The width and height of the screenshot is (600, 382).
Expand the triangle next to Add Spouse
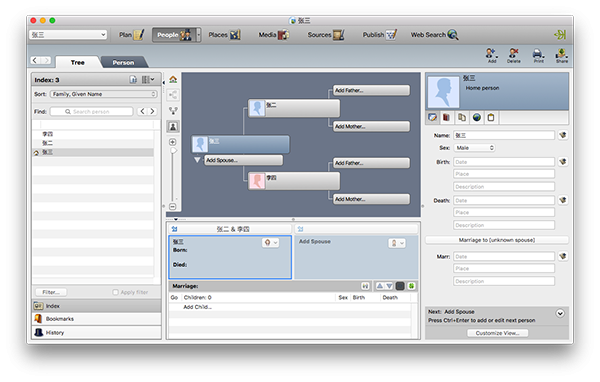click(197, 160)
